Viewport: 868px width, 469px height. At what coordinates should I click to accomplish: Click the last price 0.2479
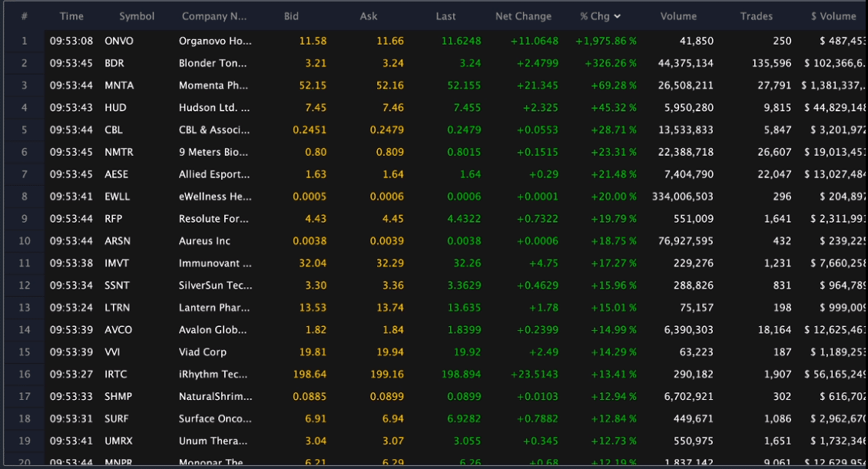pyautogui.click(x=464, y=130)
